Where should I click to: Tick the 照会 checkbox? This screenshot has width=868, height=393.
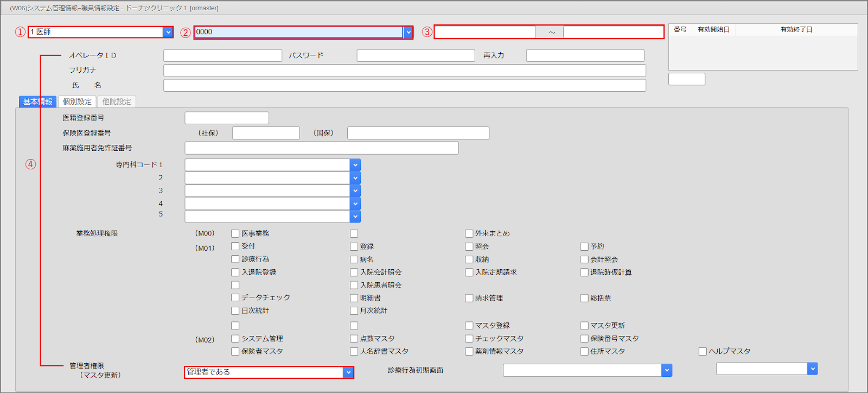point(469,246)
